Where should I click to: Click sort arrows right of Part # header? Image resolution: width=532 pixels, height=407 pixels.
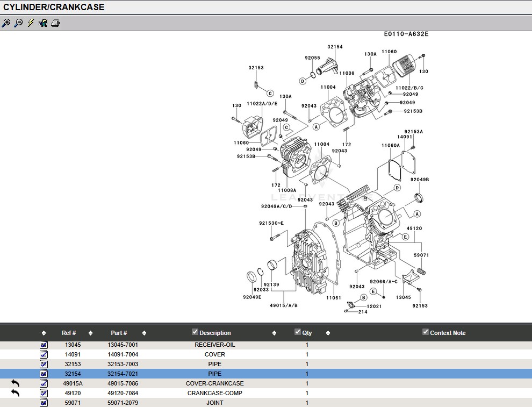pos(144,333)
